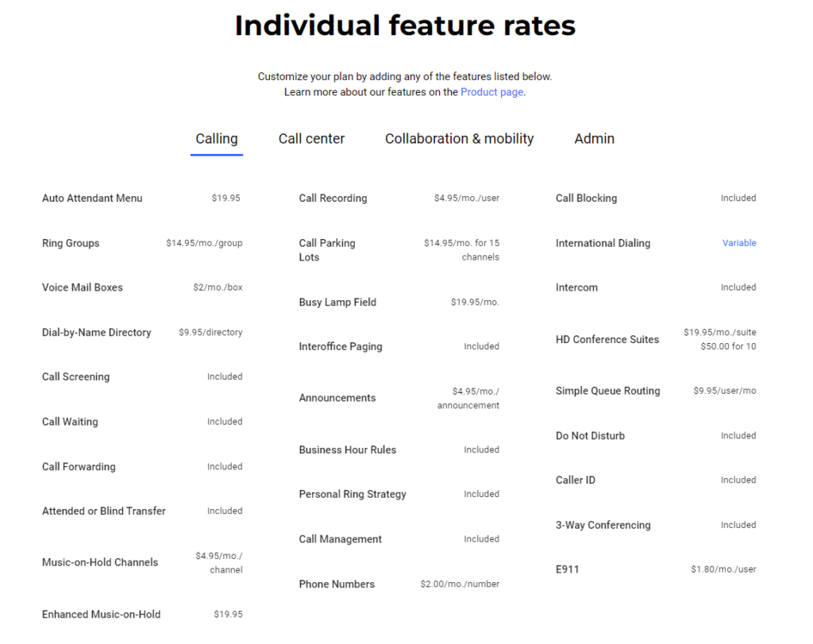
Task: Select Dial-by-Name Directory feature
Action: [x=96, y=333]
